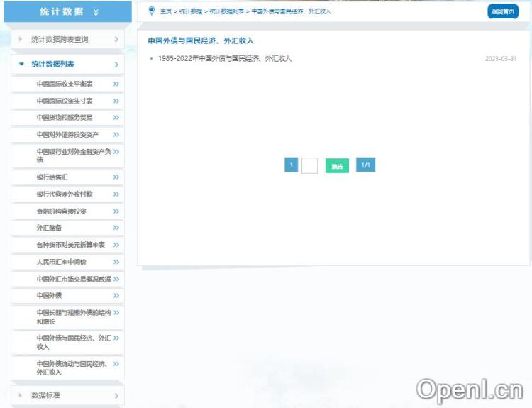Select 中国外汇市场交易概况数据 entry
Image resolution: width=532 pixels, height=408 pixels.
click(x=67, y=279)
